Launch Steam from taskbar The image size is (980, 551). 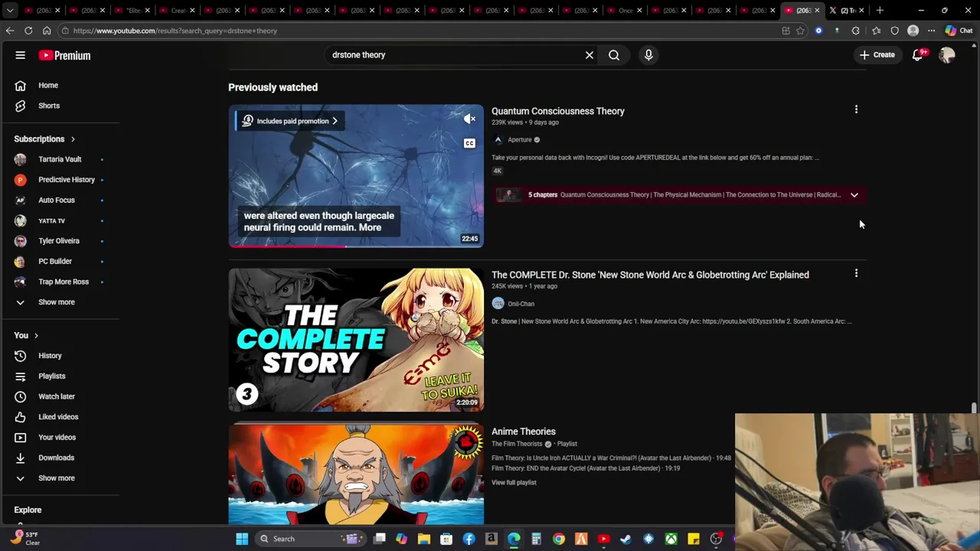pos(626,539)
